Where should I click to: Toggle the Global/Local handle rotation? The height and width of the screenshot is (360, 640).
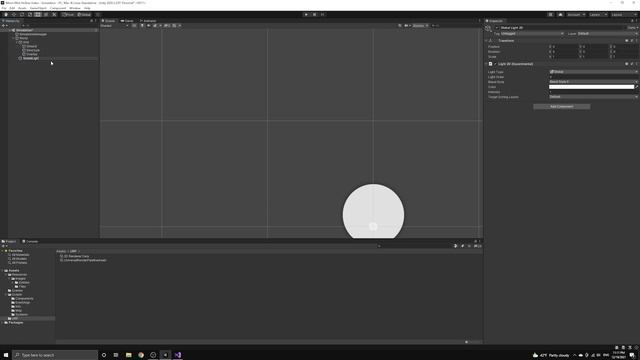pos(84,15)
